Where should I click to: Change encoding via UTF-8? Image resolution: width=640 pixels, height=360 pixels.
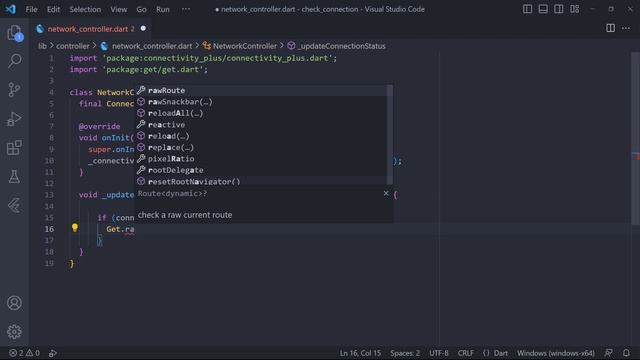439,353
